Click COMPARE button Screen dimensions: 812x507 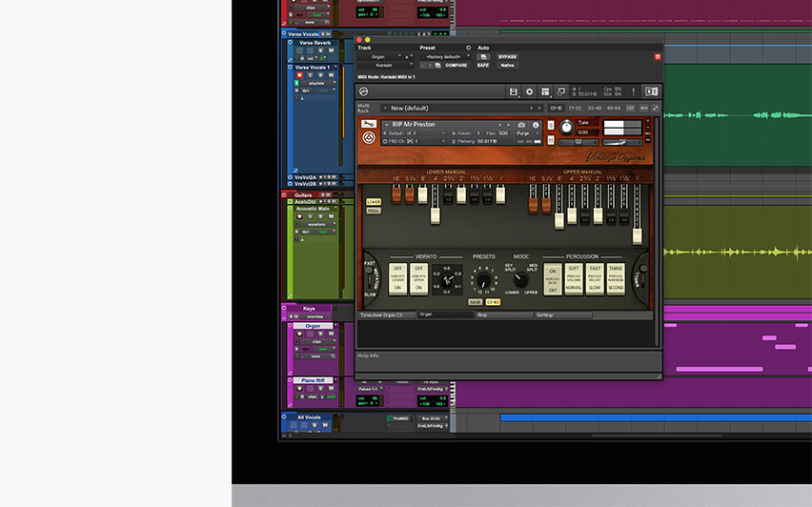(457, 65)
